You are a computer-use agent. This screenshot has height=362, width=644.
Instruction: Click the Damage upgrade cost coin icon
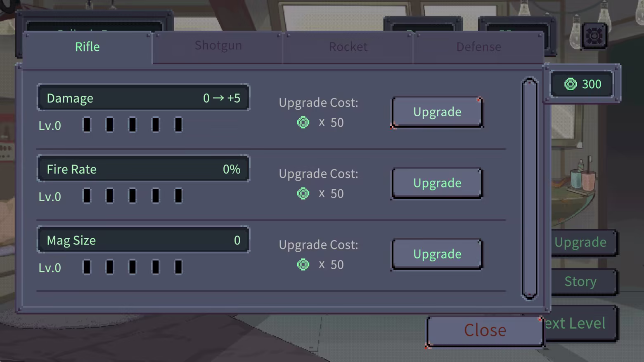[303, 122]
